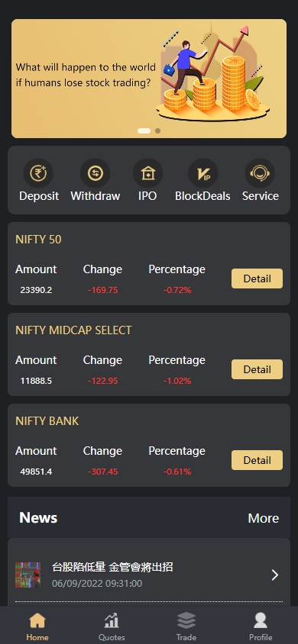Screen dimensions: 298x644
Task: Open More news link
Action: click(264, 518)
